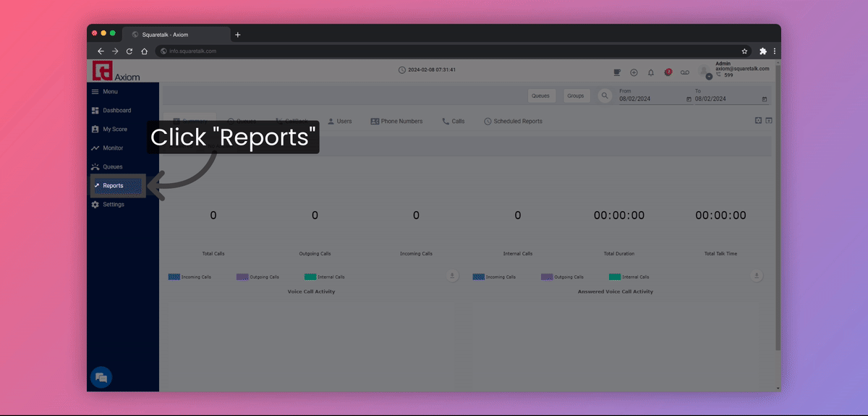This screenshot has height=416, width=868.
Task: Open the To date calendar picker
Action: point(765,99)
